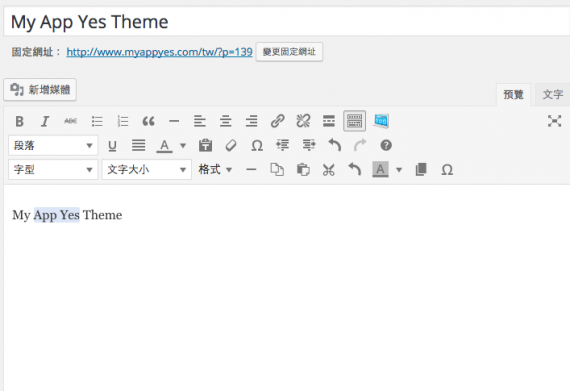Align text center
This screenshot has width=570, height=391.
click(x=225, y=121)
